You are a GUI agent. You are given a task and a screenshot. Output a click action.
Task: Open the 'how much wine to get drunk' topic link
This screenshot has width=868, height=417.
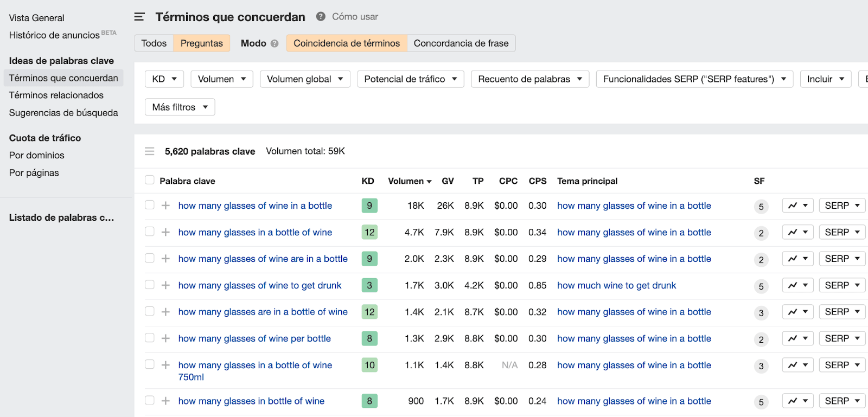tap(616, 285)
